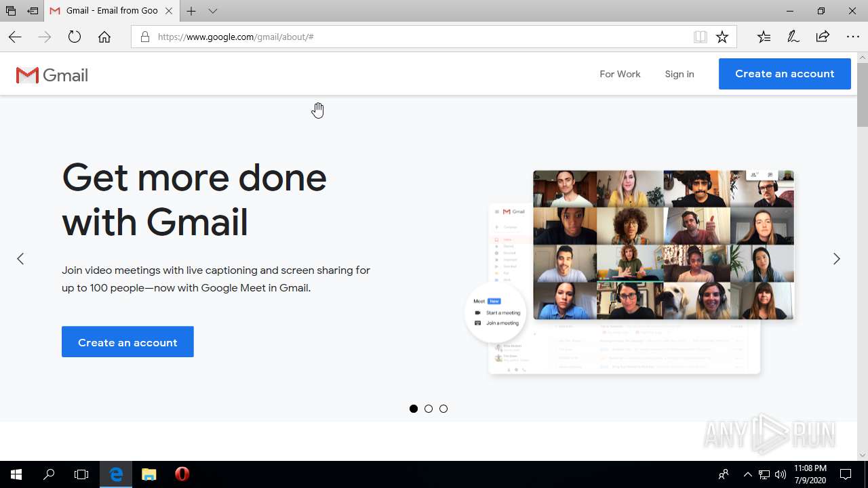
Task: Show hidden tray icons chevron
Action: coord(747,474)
